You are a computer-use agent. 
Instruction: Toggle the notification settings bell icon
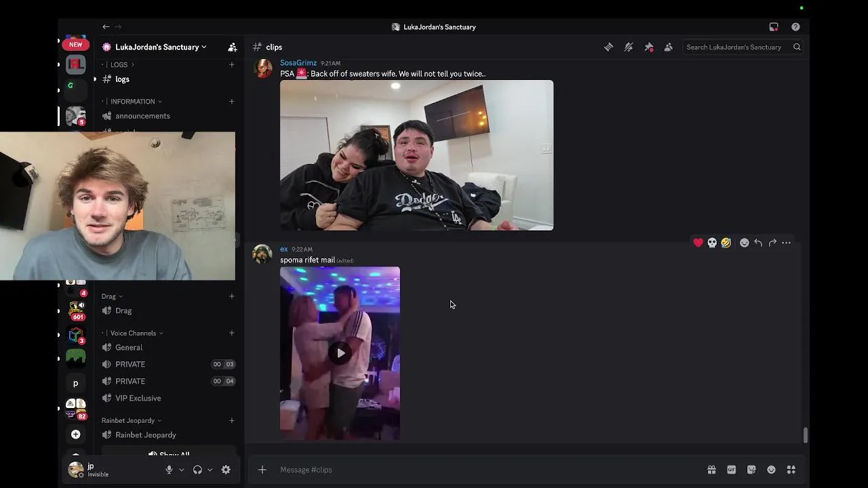click(x=629, y=47)
